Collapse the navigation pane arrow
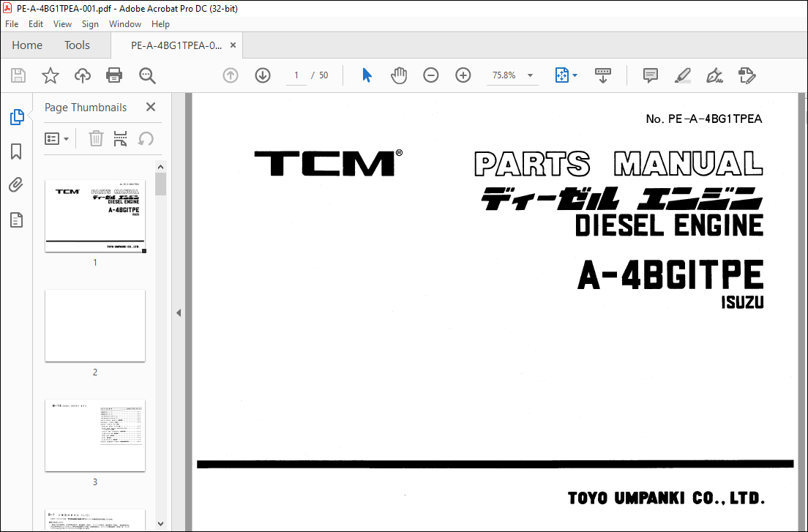The image size is (808, 532). [179, 312]
